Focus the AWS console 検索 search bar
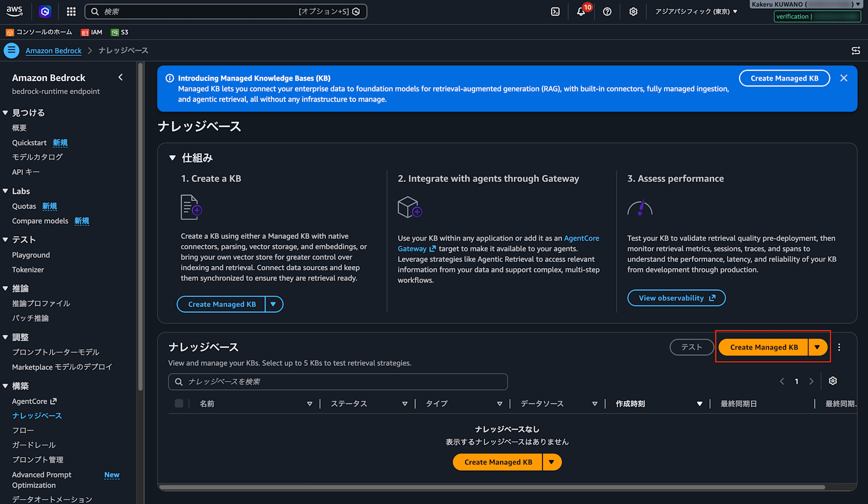868x504 pixels. pyautogui.click(x=226, y=11)
